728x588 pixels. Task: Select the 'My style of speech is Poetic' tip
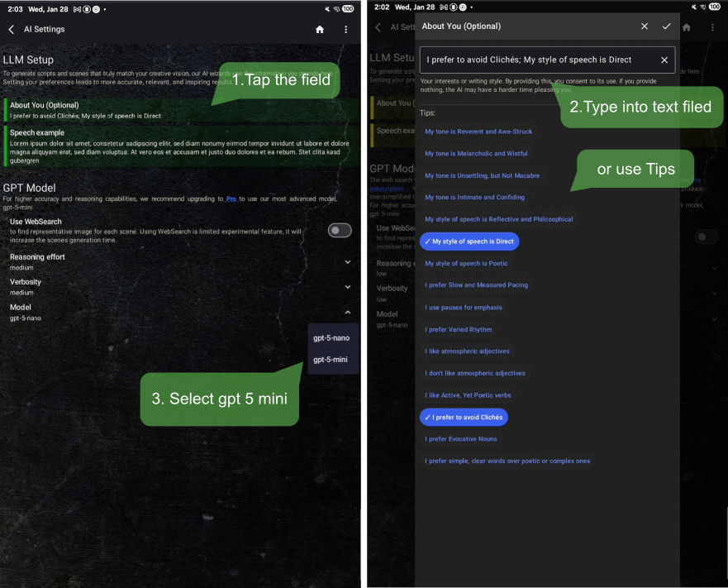pyautogui.click(x=466, y=263)
